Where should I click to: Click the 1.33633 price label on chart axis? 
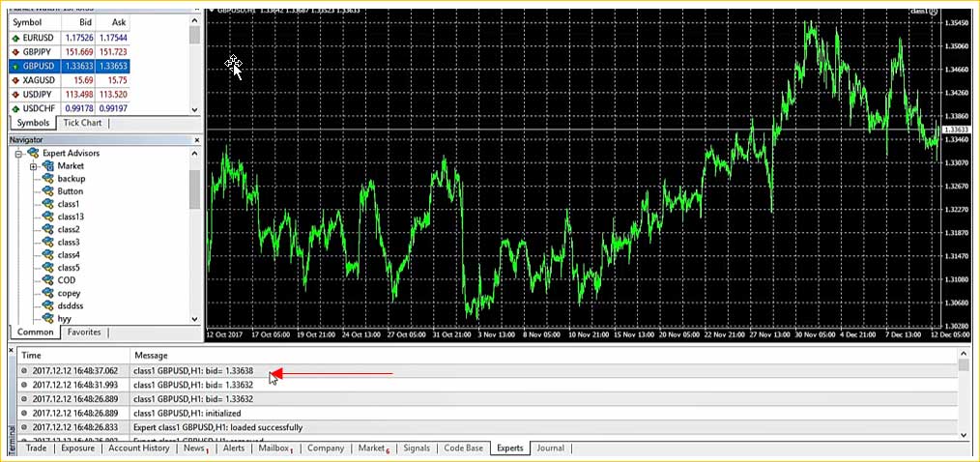(956, 130)
